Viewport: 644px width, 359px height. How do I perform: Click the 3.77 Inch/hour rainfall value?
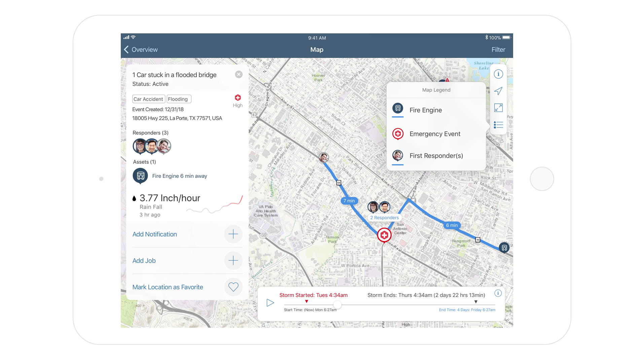click(x=170, y=198)
